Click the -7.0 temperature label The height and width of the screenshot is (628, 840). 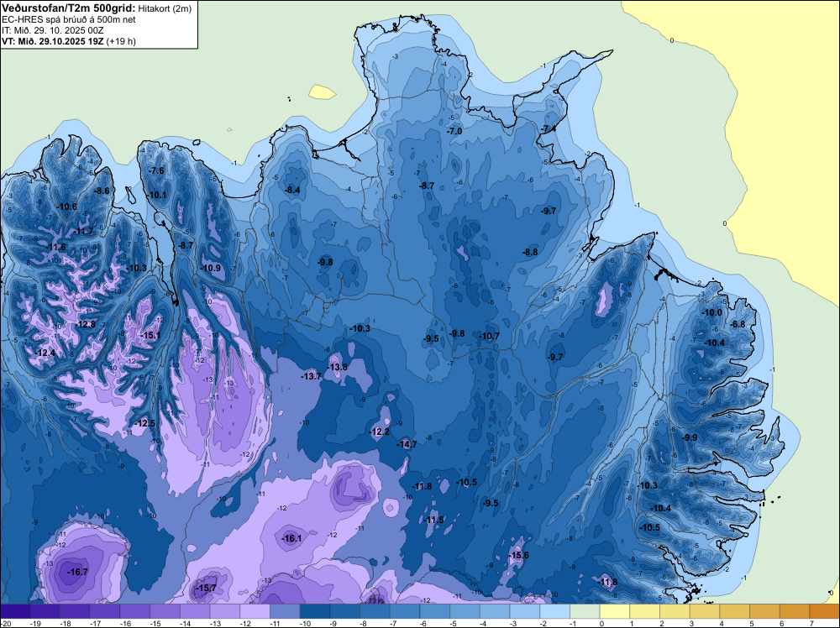(454, 131)
